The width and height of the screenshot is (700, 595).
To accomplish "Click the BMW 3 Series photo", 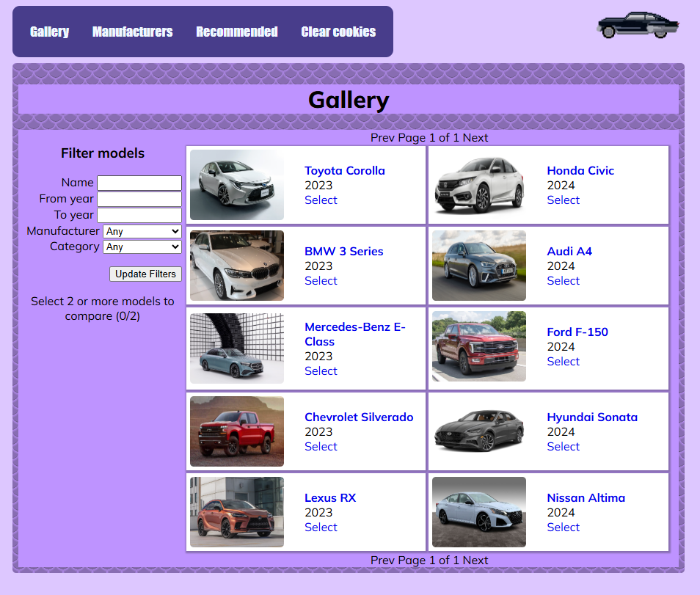I will [x=236, y=266].
